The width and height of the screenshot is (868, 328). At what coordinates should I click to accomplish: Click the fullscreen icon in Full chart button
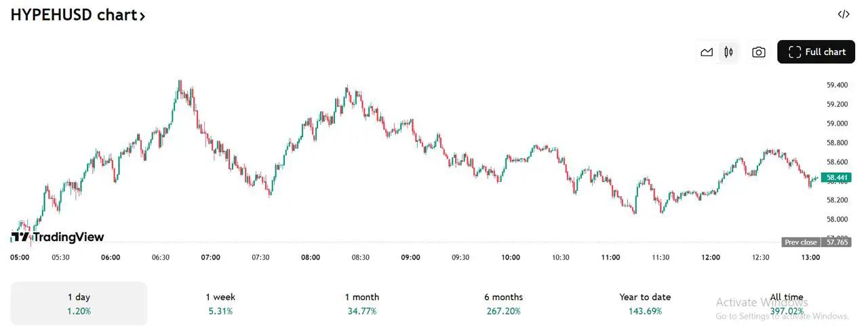795,52
